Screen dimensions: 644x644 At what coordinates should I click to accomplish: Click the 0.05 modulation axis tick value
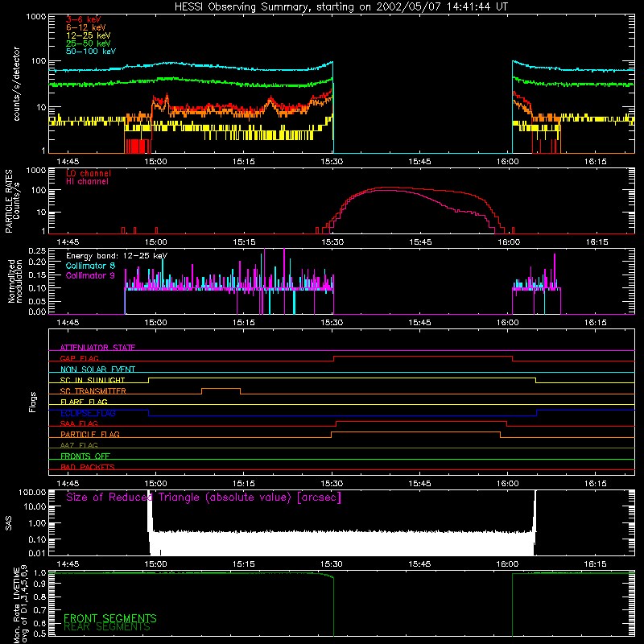pos(37,301)
